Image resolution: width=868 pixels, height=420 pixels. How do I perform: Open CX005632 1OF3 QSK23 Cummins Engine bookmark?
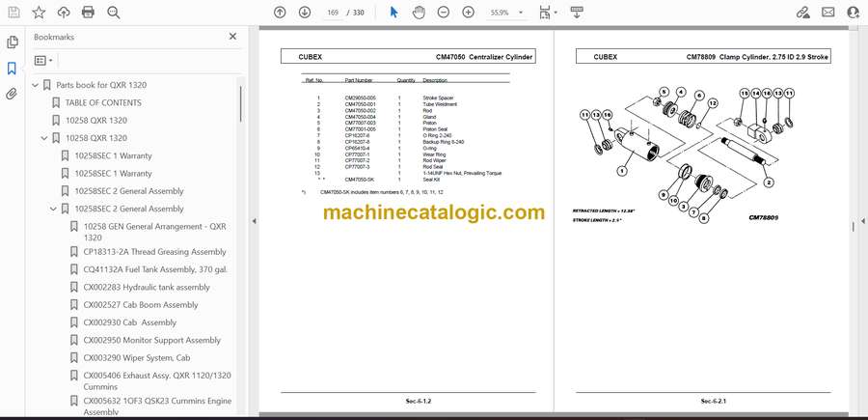point(157,406)
